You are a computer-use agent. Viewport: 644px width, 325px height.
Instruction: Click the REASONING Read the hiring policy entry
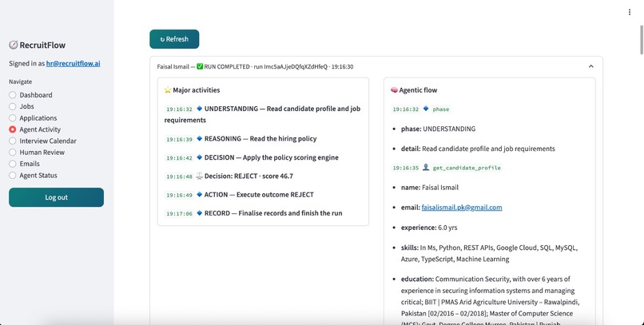260,139
